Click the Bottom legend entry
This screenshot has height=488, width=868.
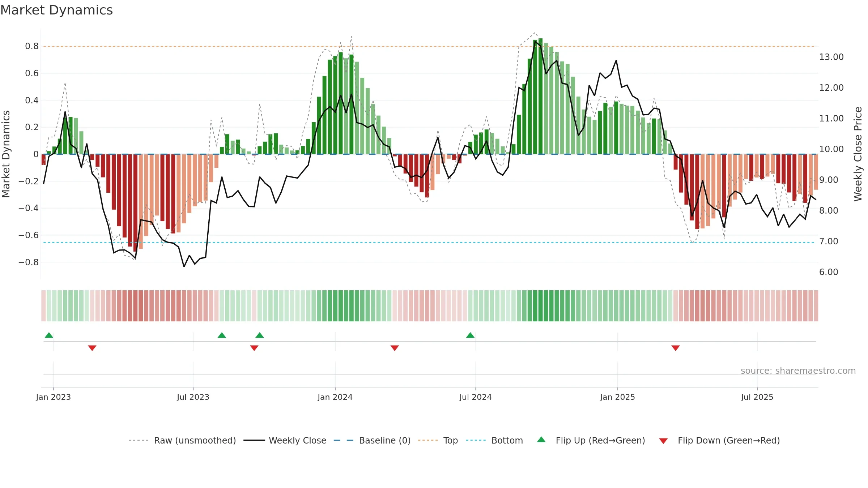(x=494, y=440)
